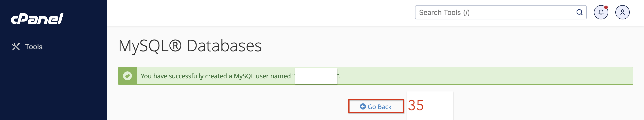Image resolution: width=644 pixels, height=120 pixels.
Task: Click the MySQL® Databases page heading
Action: click(x=190, y=46)
